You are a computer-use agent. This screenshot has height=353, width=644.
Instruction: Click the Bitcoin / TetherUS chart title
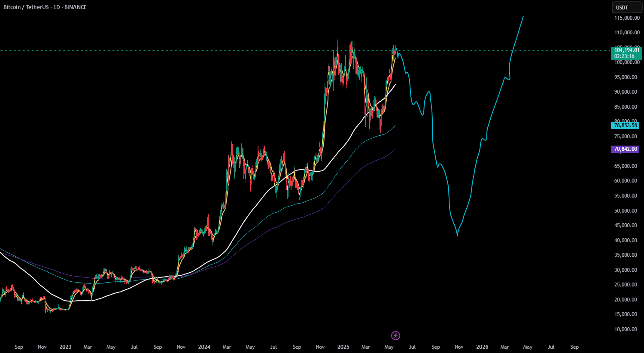click(26, 7)
